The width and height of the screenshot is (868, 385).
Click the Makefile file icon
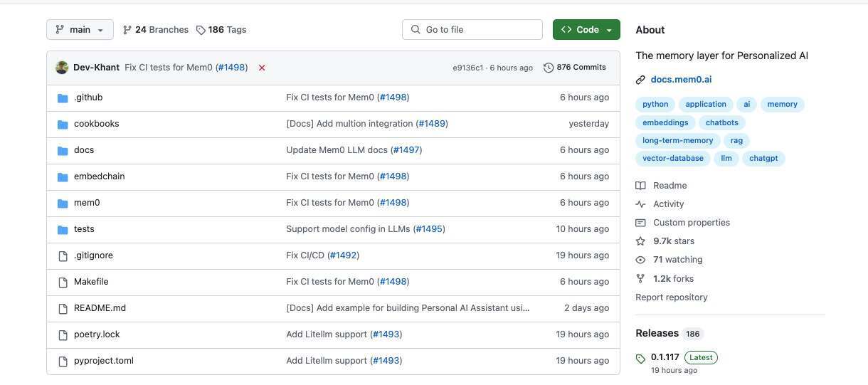coord(62,282)
